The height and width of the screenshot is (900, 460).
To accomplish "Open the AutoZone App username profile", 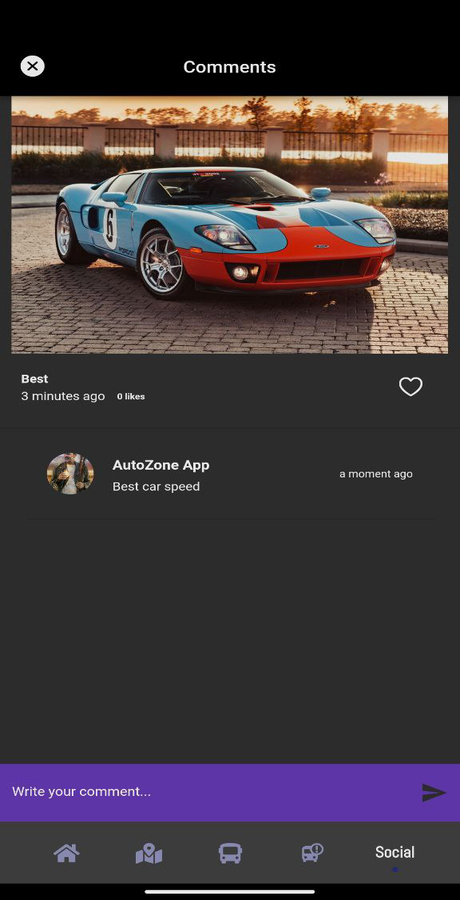I will (161, 465).
